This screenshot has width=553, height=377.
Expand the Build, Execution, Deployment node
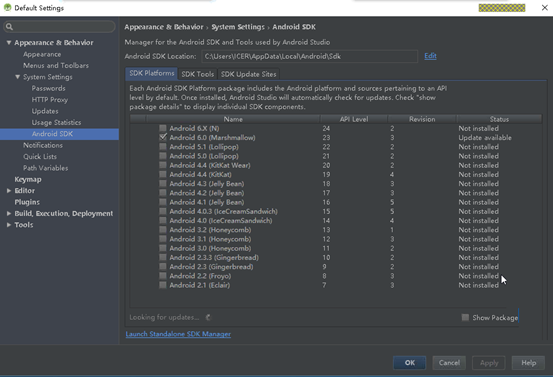click(8, 213)
